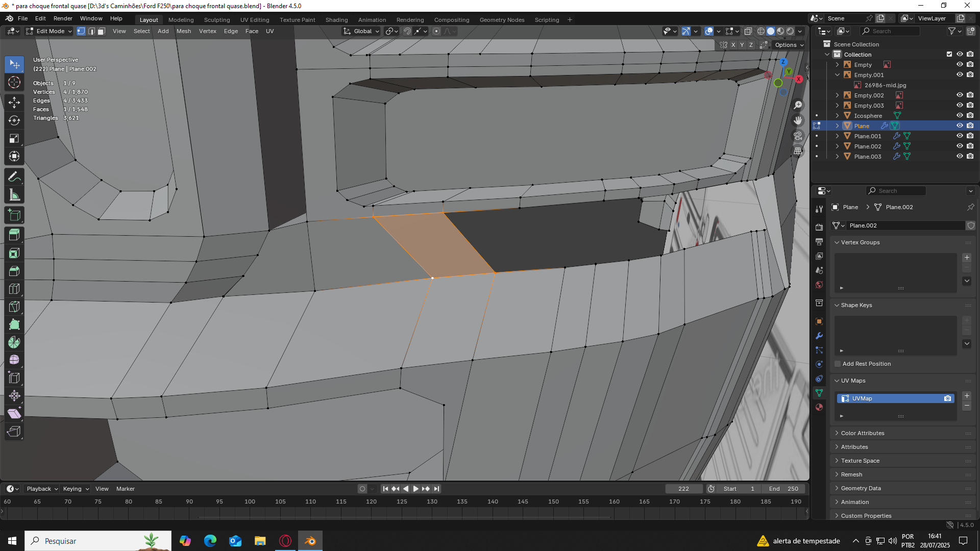Hide Plane.003 object in viewport
The width and height of the screenshot is (980, 551).
tap(960, 157)
